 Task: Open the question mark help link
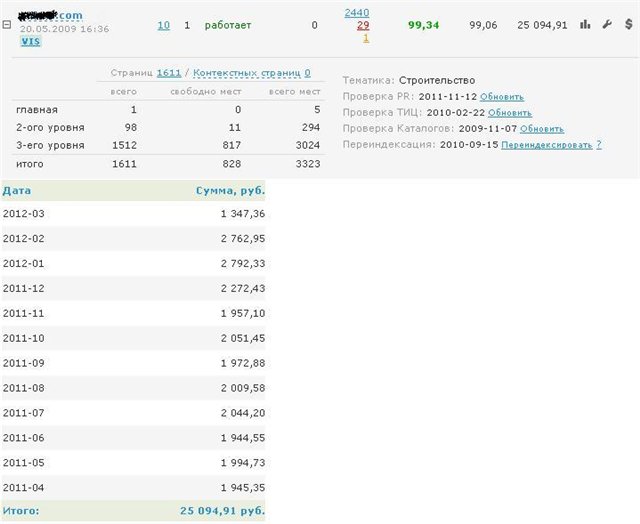point(598,145)
